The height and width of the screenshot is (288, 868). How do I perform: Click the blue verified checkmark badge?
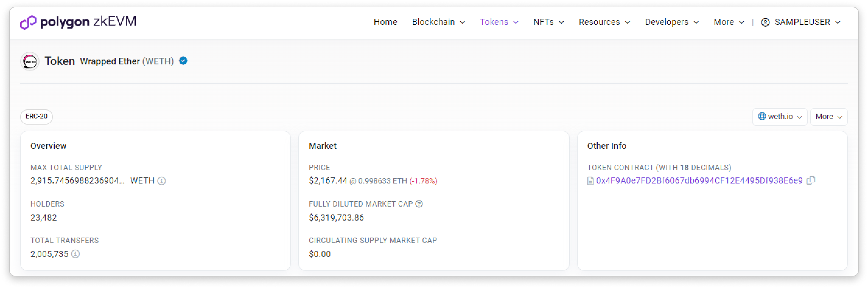tap(183, 61)
